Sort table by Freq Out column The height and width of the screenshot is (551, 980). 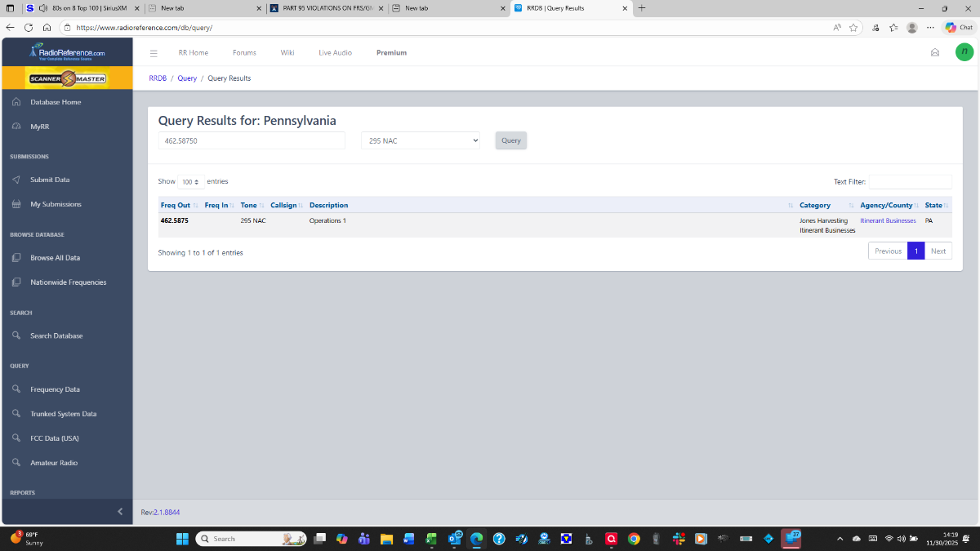176,205
